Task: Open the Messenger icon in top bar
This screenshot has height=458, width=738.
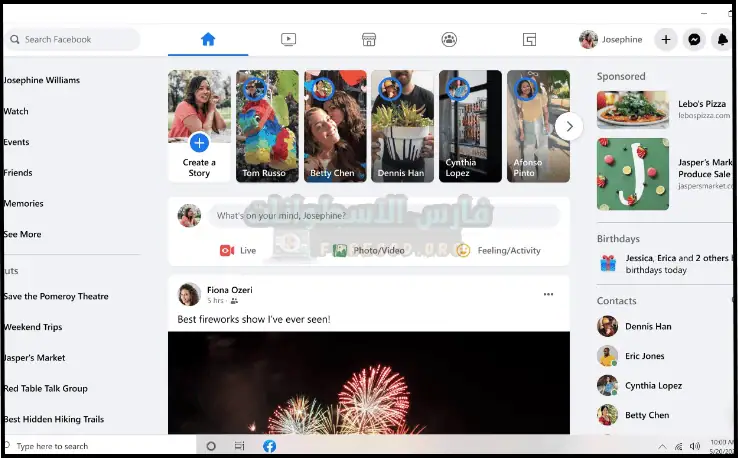Action: tap(694, 40)
